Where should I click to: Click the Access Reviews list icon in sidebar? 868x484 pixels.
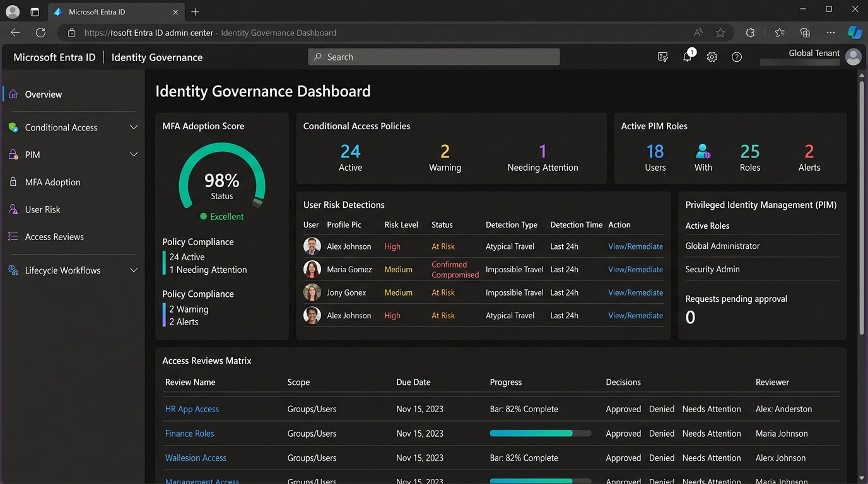point(13,236)
